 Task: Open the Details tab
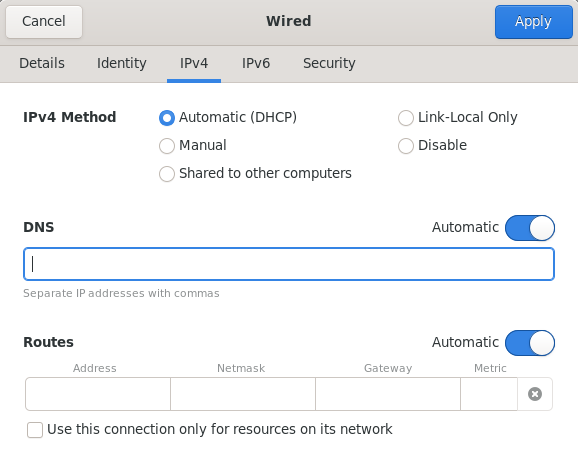tap(42, 63)
